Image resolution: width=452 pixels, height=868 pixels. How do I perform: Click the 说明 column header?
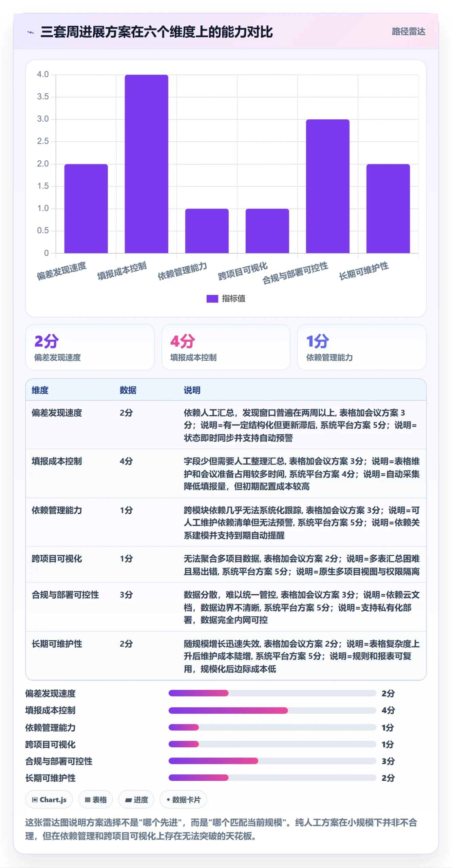(192, 390)
